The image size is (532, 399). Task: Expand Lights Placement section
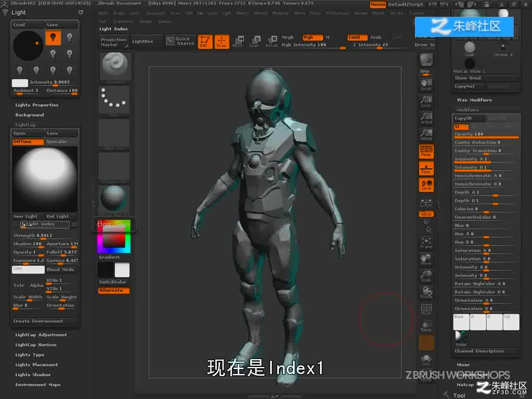coord(37,365)
